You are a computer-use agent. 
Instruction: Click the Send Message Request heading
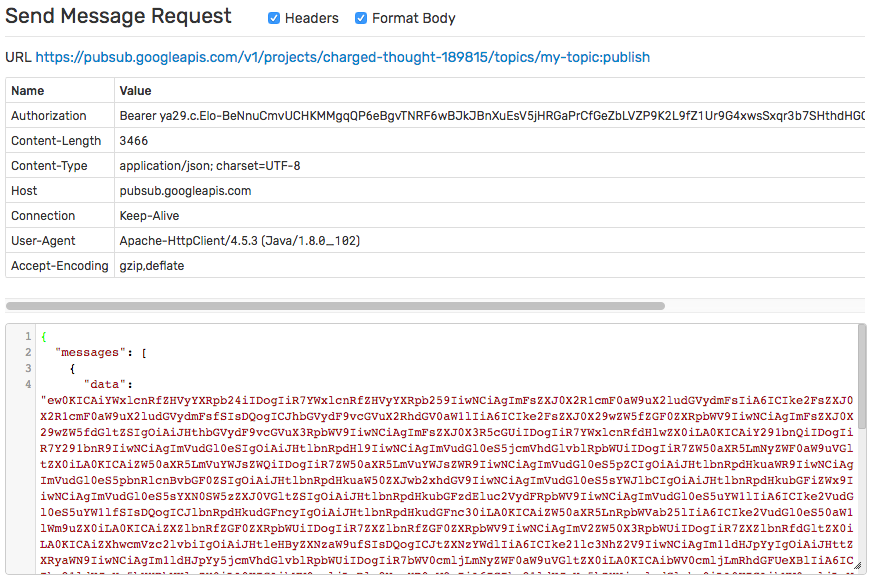click(x=118, y=16)
